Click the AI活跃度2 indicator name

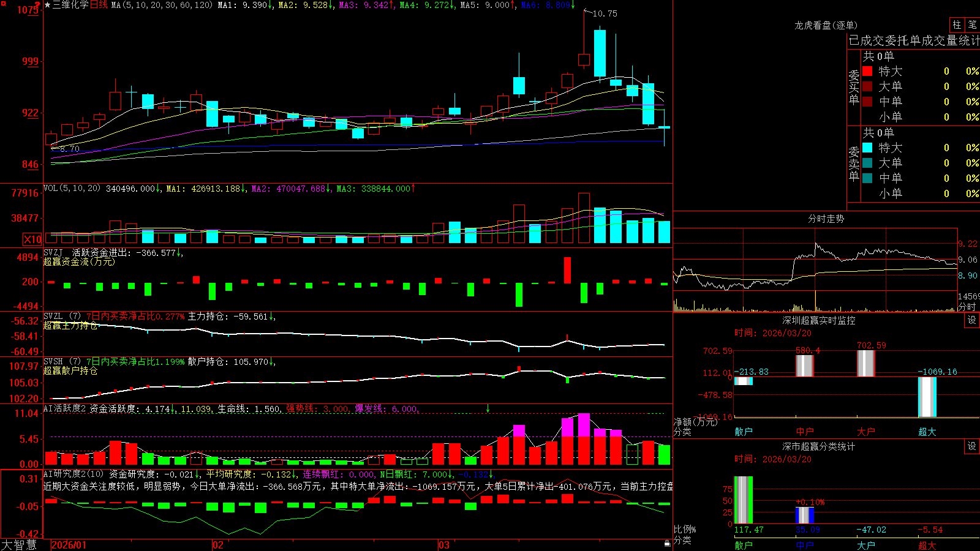point(65,408)
